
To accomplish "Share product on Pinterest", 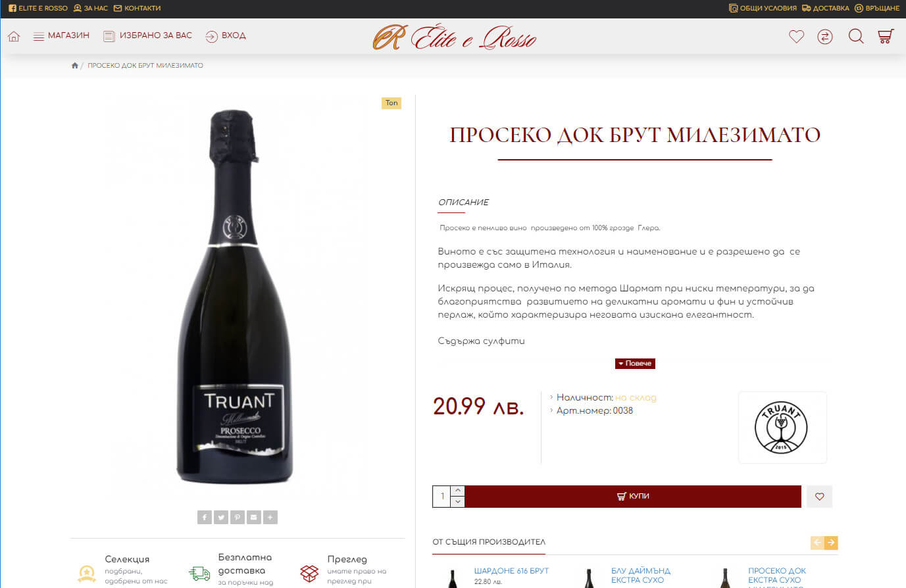I will tap(238, 518).
